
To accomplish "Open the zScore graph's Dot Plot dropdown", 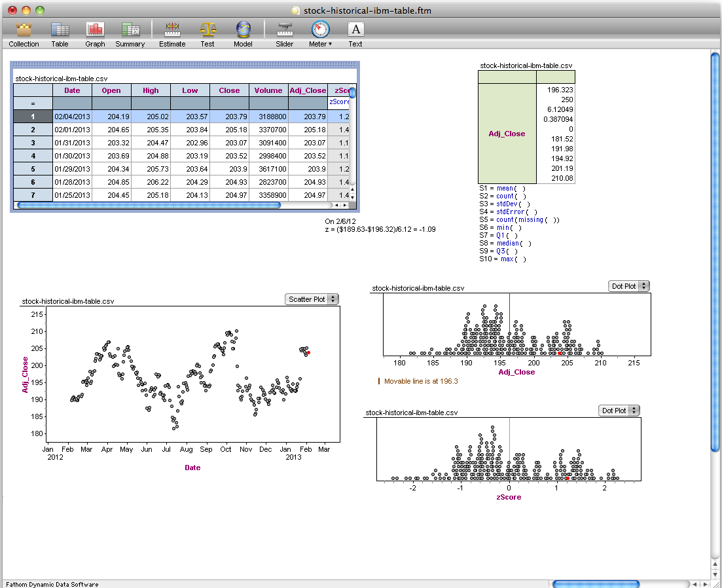I will point(619,411).
